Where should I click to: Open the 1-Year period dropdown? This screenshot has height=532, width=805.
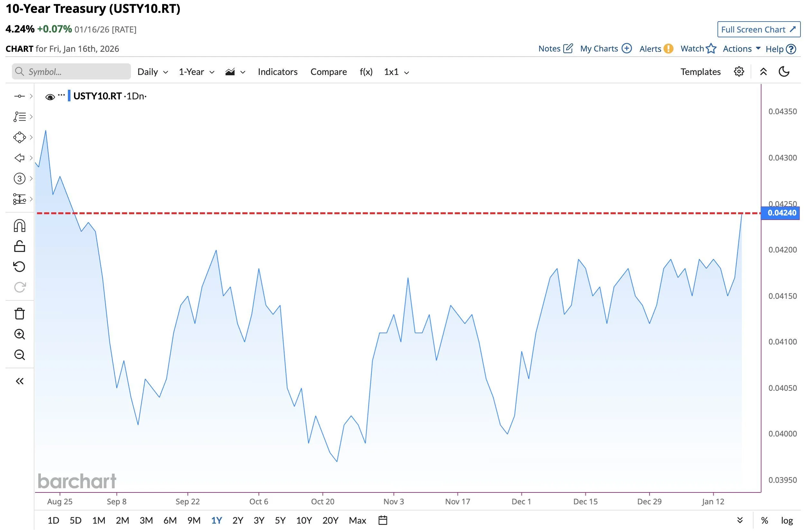(197, 72)
